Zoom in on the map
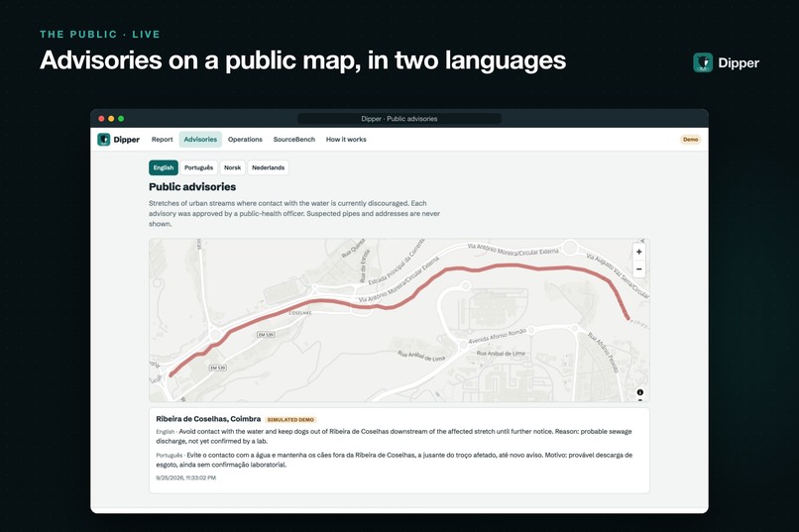The image size is (799, 532). pos(639,252)
